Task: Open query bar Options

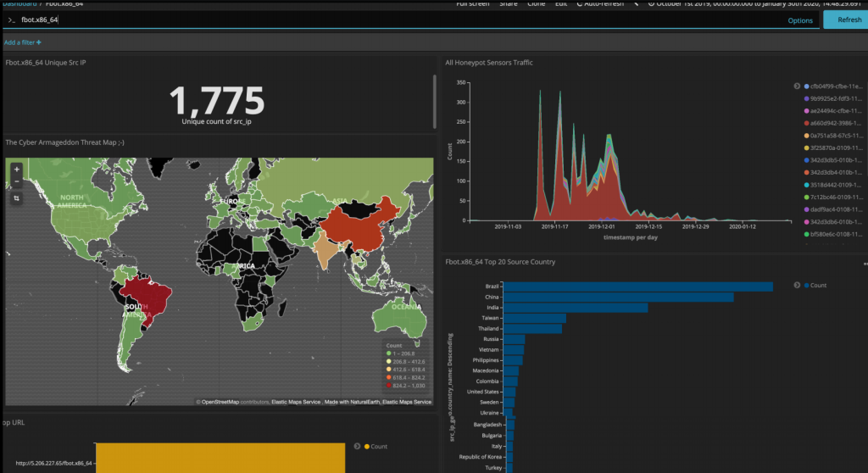Action: coord(800,20)
